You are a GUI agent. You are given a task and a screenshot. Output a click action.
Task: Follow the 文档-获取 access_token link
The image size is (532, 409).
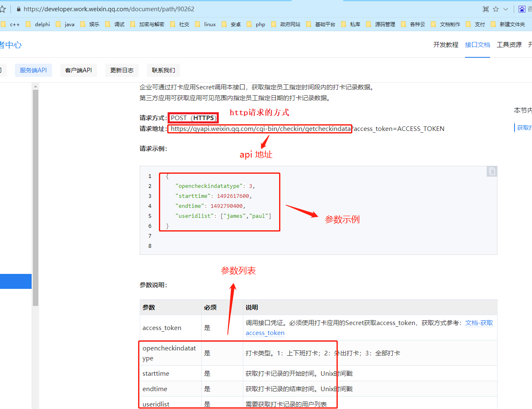(479, 323)
